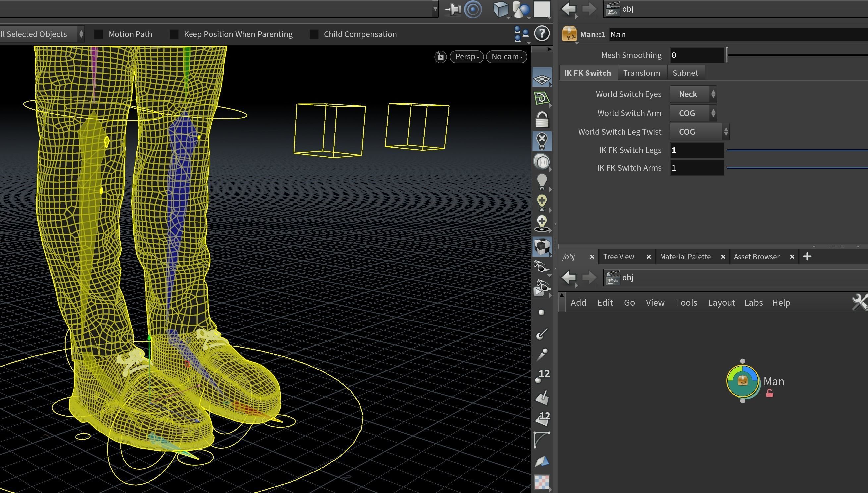Switch to the Transform tab
The height and width of the screenshot is (493, 868).
pos(641,73)
